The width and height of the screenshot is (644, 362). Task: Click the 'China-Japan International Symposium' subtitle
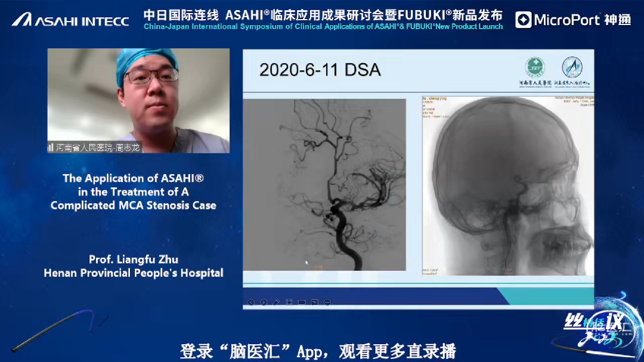click(x=323, y=27)
